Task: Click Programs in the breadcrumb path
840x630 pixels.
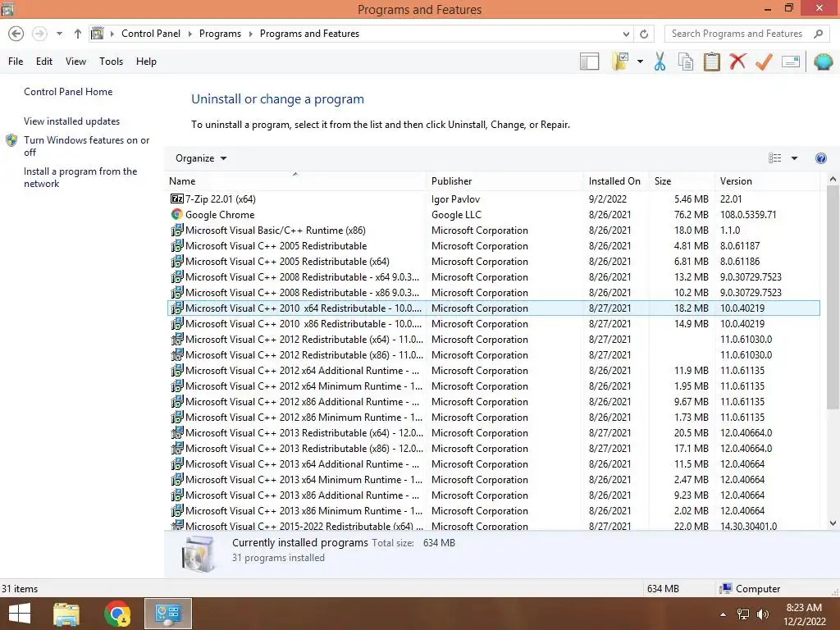Action: 220,34
